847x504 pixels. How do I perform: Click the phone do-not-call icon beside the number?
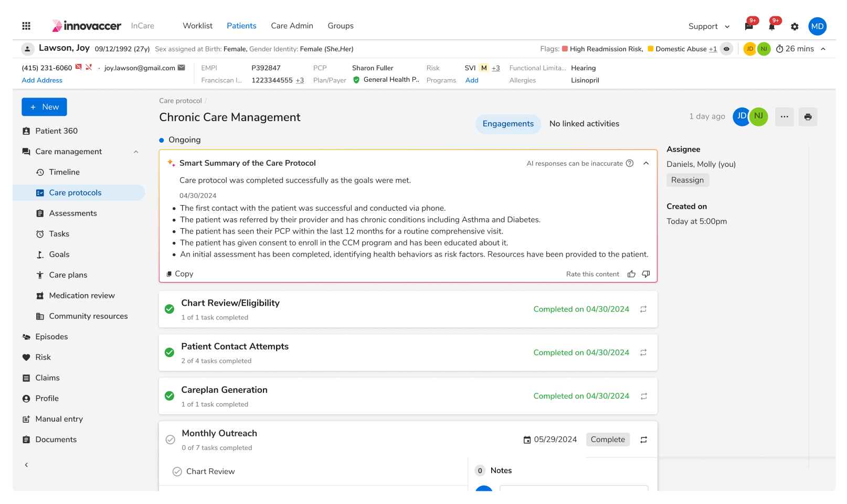tap(89, 67)
